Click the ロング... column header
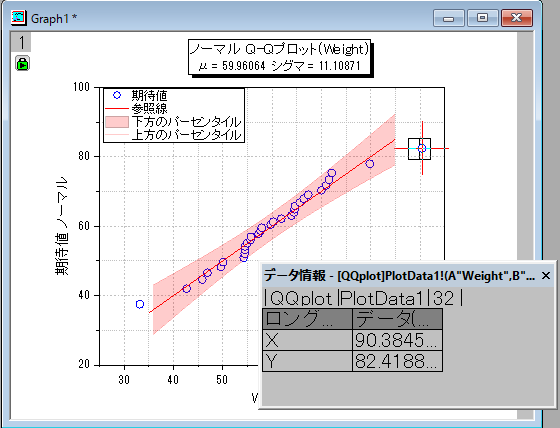 [x=308, y=319]
